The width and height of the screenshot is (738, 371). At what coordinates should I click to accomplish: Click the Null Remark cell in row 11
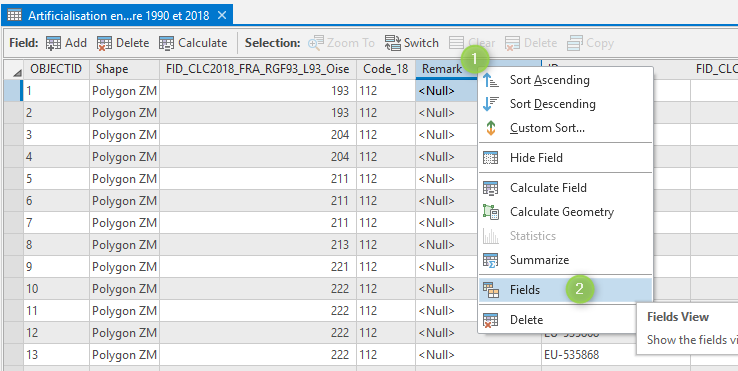(447, 311)
